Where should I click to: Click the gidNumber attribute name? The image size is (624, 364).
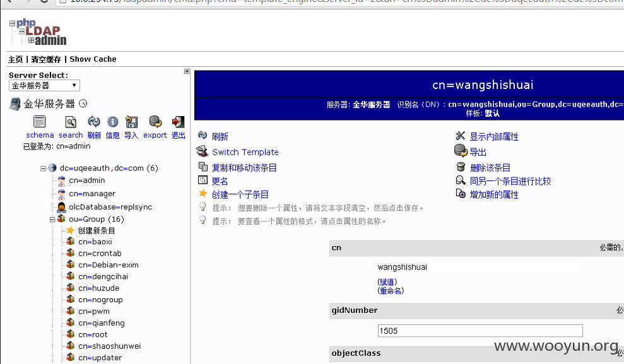click(x=354, y=310)
